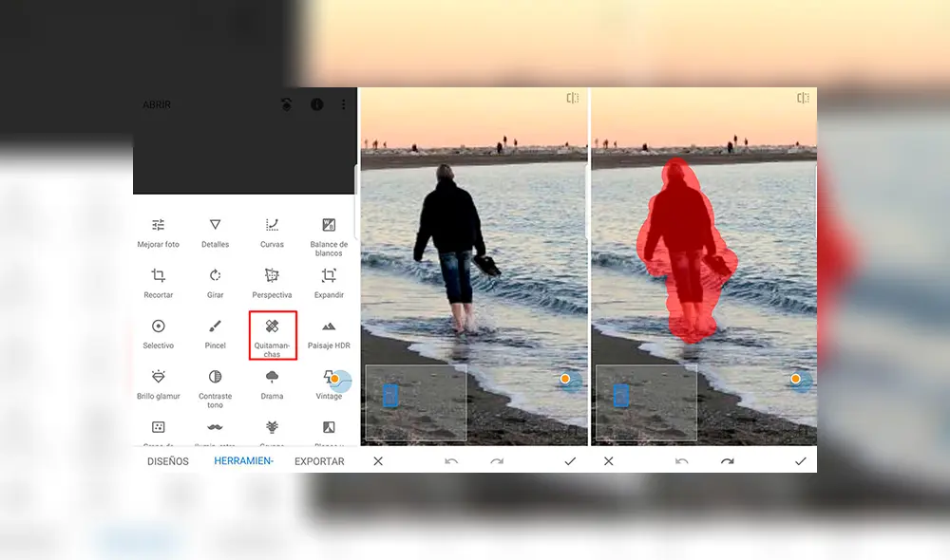Apply changes with checkmark under red-masked photo
This screenshot has height=560, width=950.
[800, 461]
